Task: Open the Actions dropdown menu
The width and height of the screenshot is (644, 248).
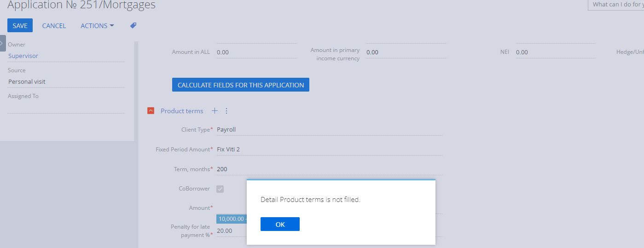Action: pyautogui.click(x=97, y=26)
